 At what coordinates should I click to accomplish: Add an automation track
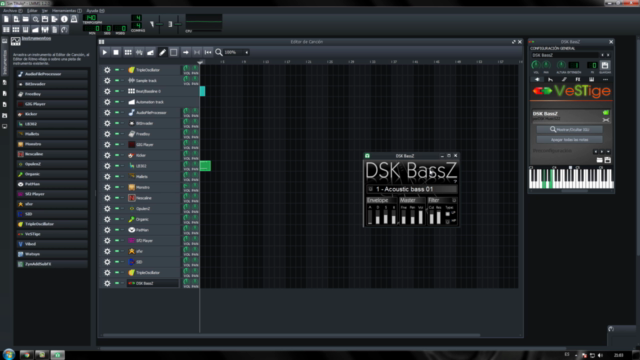(151, 52)
